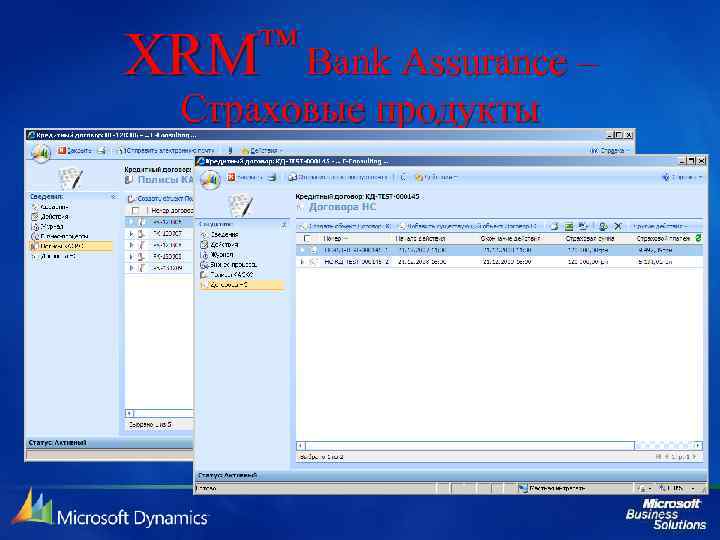Sort by Страховой платеж column header

(x=664, y=238)
